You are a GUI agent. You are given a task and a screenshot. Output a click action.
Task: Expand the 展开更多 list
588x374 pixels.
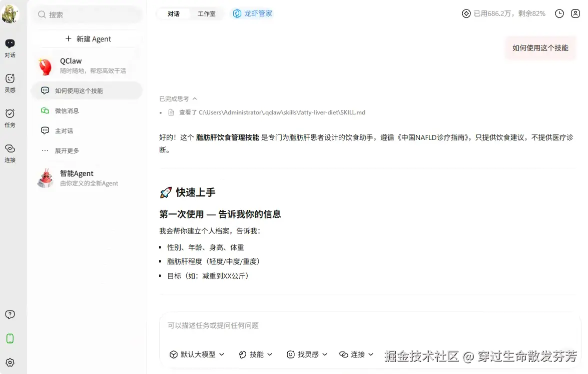[87, 150]
